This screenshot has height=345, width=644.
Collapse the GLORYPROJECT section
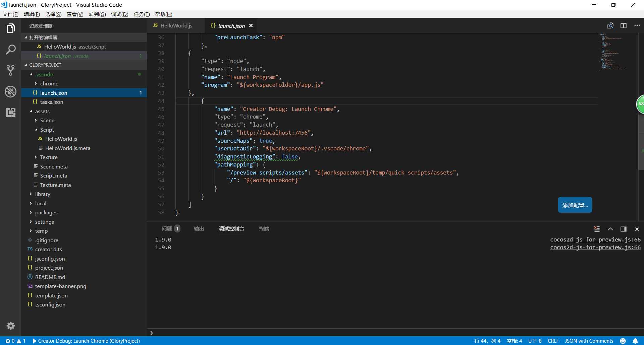(x=84, y=65)
